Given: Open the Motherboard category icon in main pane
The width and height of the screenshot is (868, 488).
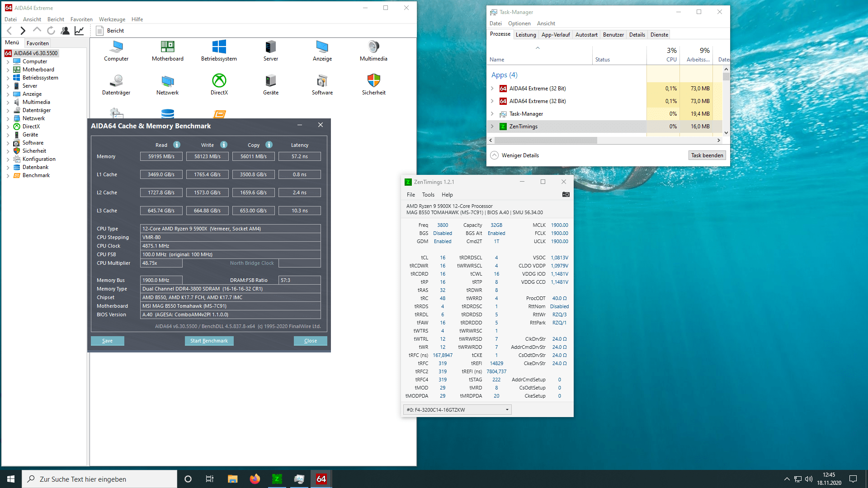Looking at the screenshot, I should [x=168, y=51].
